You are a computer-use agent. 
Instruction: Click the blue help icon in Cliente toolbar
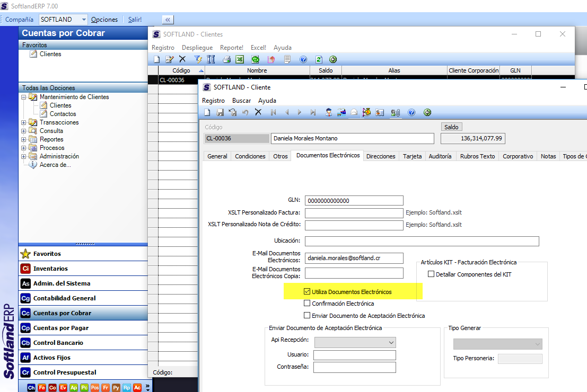point(411,112)
